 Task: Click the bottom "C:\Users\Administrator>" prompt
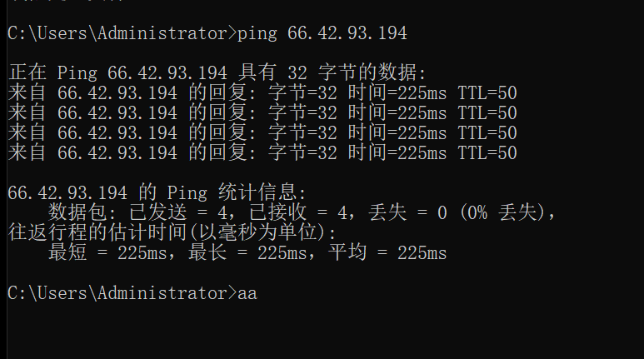[x=122, y=293]
